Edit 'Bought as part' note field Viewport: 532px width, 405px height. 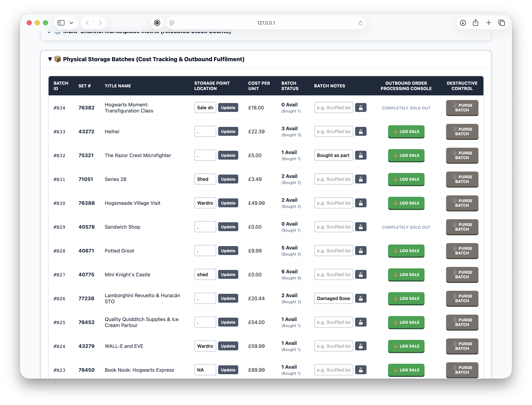(x=334, y=155)
